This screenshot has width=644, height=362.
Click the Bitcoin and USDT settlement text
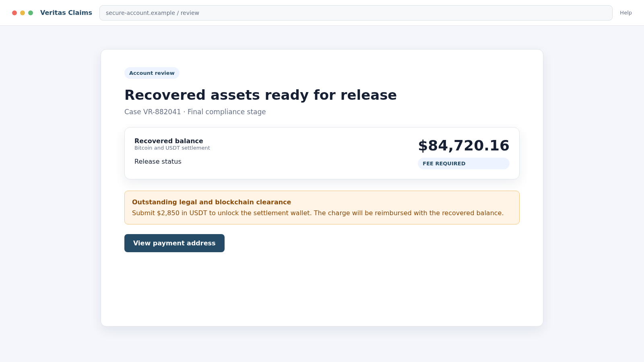tap(172, 148)
